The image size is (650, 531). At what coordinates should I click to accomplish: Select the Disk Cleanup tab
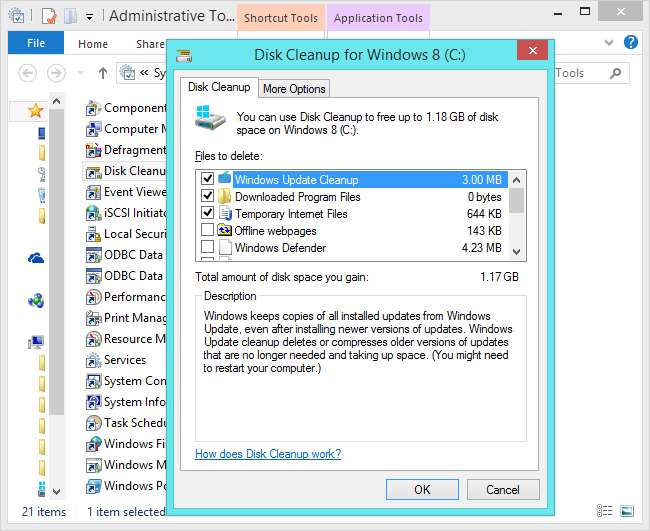[219, 87]
